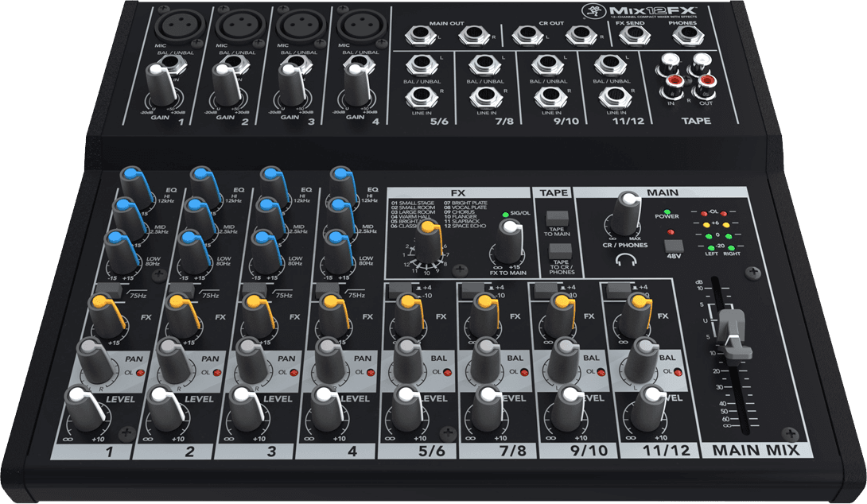
Task: Click the headphone symbol under CR/PHONES
Action: [x=626, y=259]
